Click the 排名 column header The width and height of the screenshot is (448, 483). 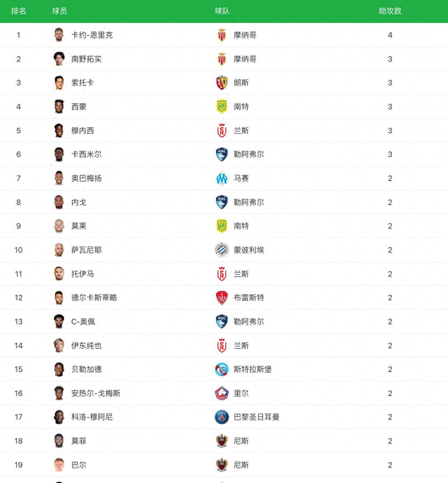pyautogui.click(x=19, y=11)
